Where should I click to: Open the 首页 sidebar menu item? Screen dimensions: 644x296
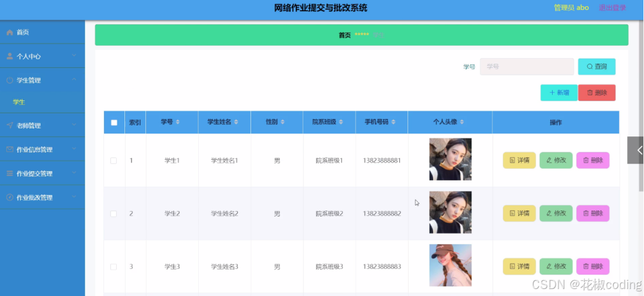tap(42, 33)
